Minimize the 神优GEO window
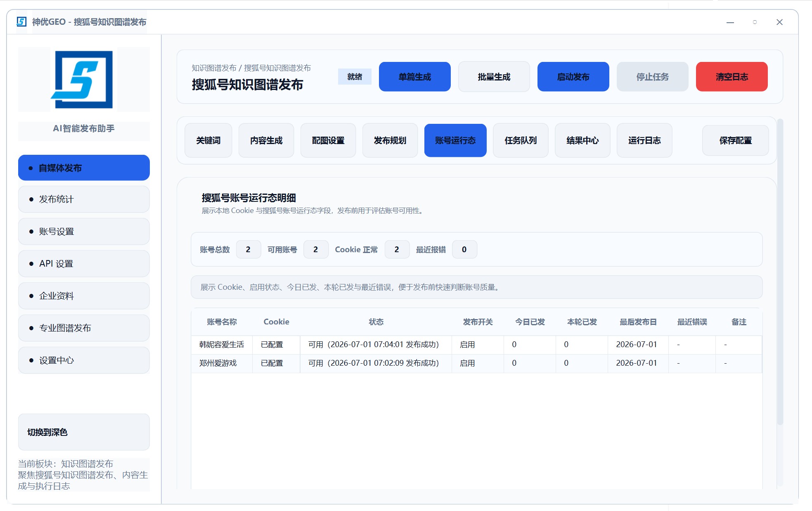 [x=730, y=22]
